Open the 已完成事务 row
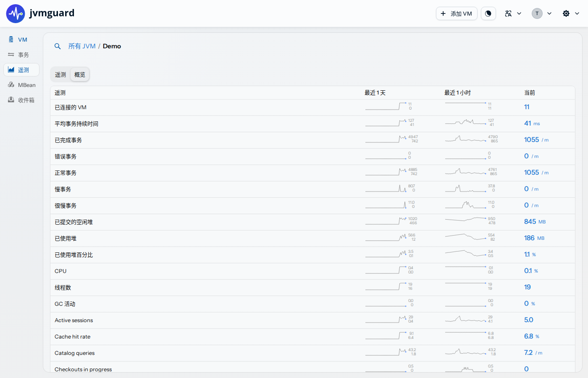This screenshot has height=378, width=588. coord(313,140)
